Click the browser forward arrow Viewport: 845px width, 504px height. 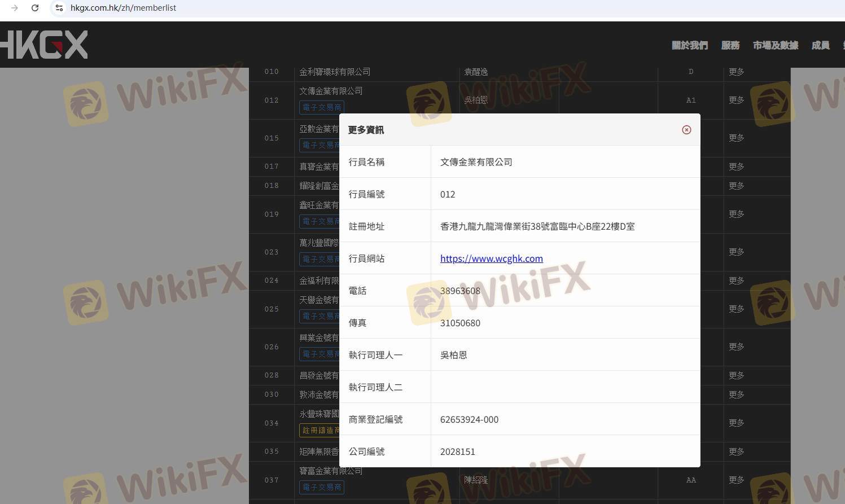tap(15, 8)
